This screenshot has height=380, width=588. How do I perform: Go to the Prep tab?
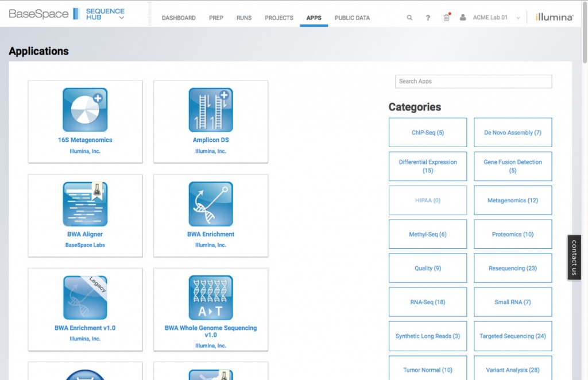[216, 18]
